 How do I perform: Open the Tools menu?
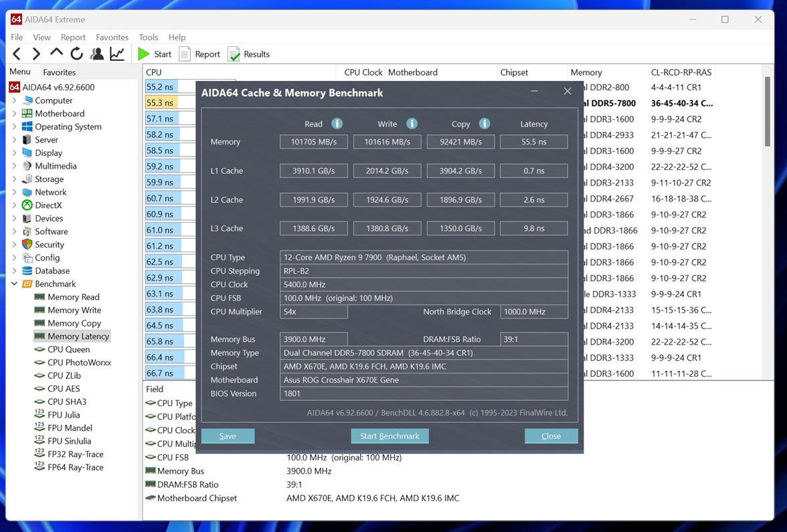148,37
